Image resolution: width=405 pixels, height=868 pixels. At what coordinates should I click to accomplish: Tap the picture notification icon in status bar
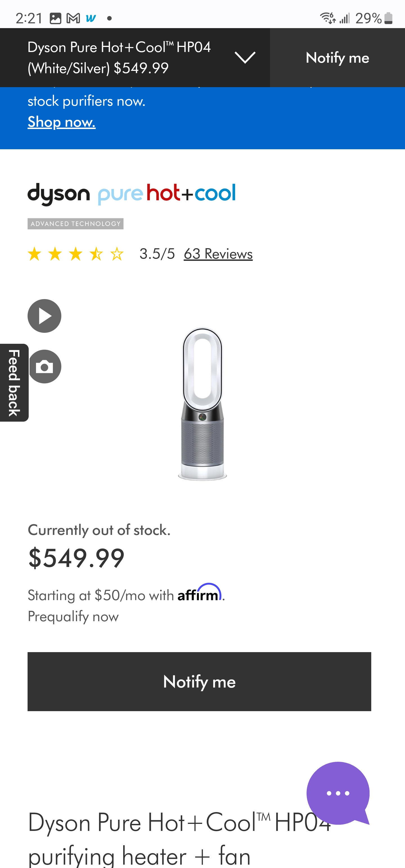coord(55,18)
